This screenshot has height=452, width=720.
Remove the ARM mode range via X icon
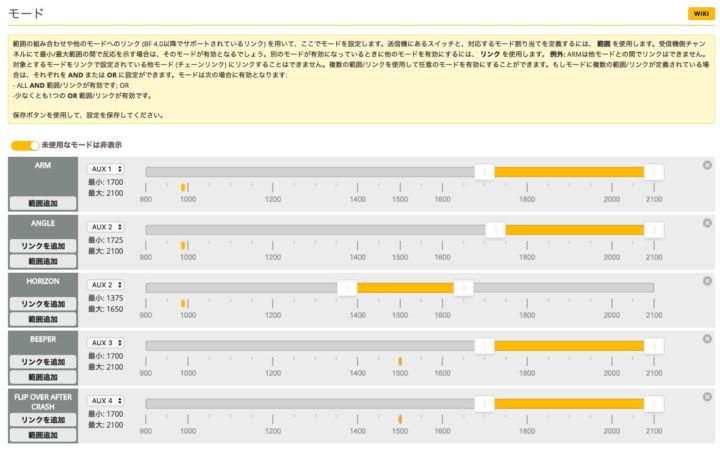(x=708, y=165)
